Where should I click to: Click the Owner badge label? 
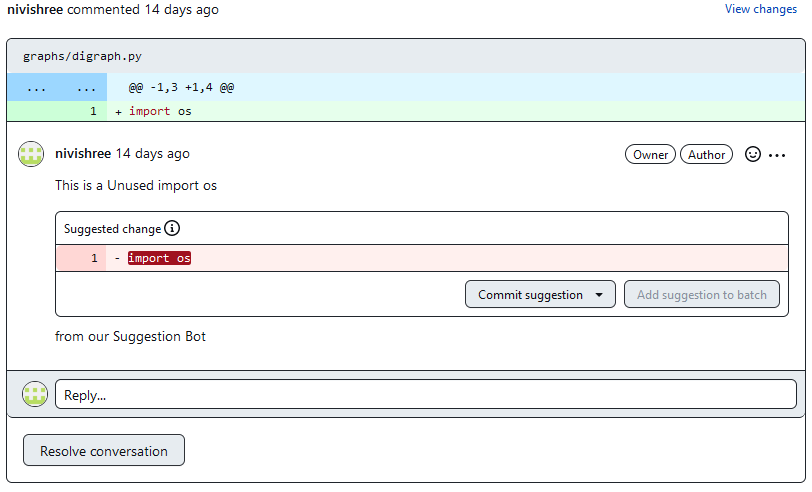(x=650, y=155)
